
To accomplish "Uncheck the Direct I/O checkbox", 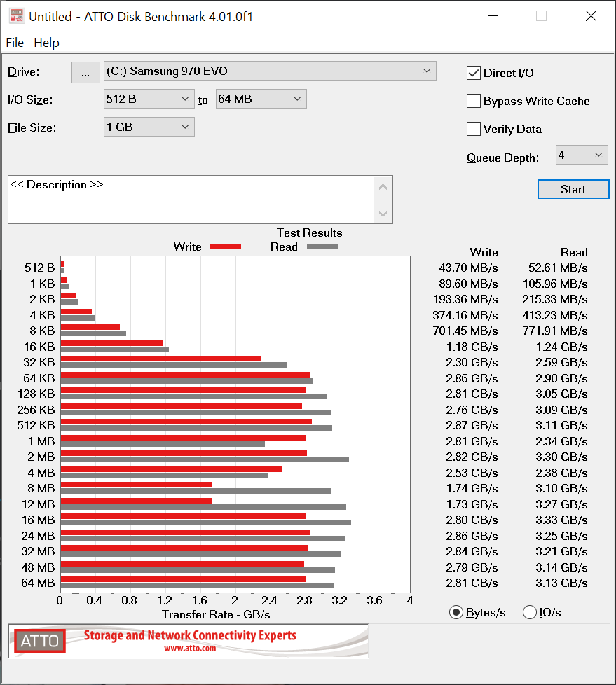I will click(474, 73).
